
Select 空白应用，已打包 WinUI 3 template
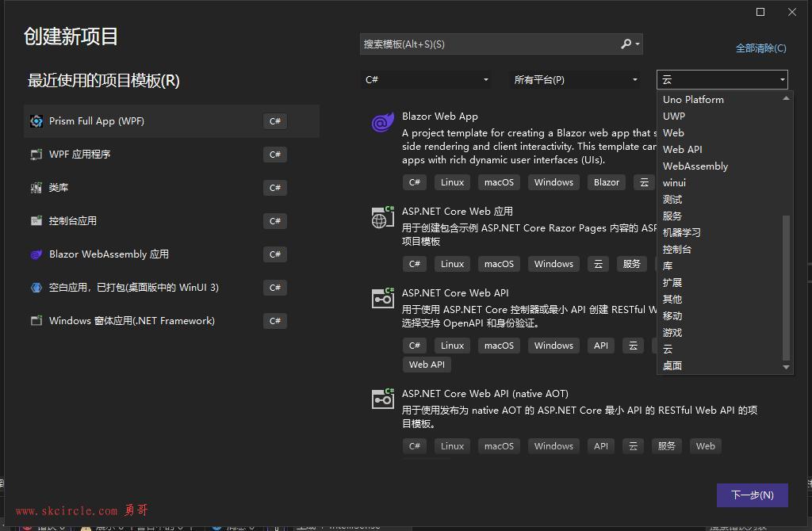pos(171,287)
